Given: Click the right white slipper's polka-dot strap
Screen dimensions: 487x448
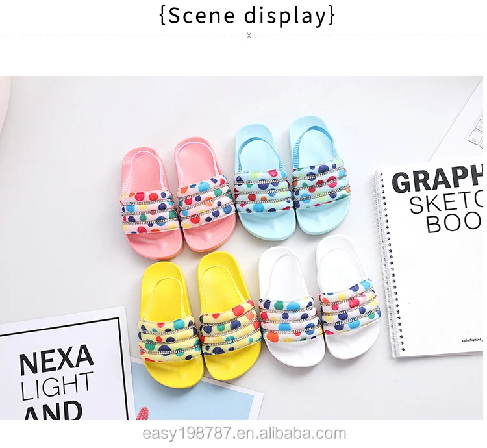Looking at the screenshot, I should (x=350, y=306).
